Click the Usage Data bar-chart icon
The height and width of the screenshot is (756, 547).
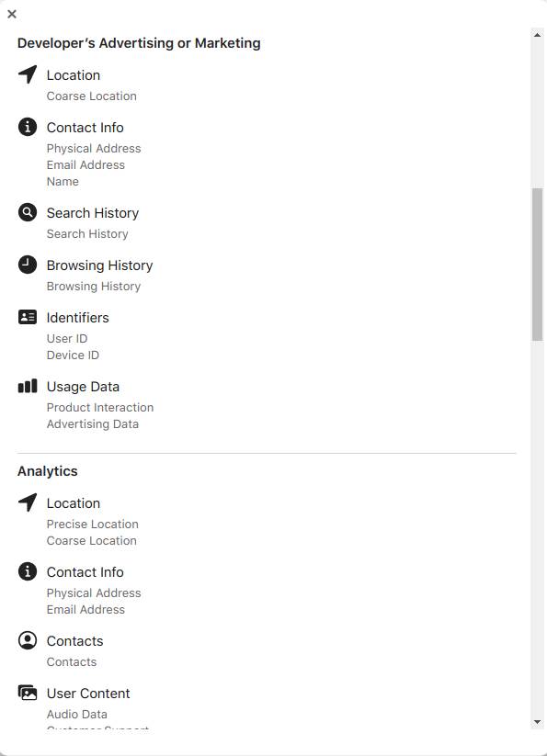[x=27, y=386]
